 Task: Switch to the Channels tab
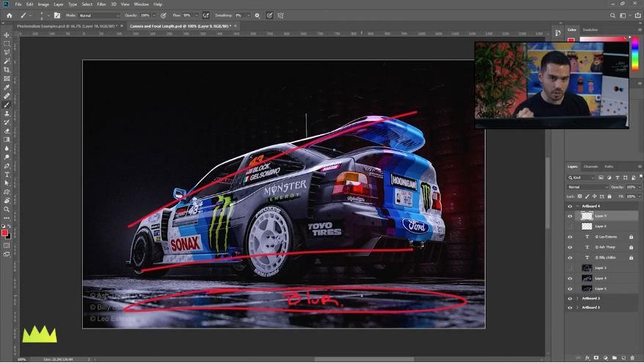(590, 166)
